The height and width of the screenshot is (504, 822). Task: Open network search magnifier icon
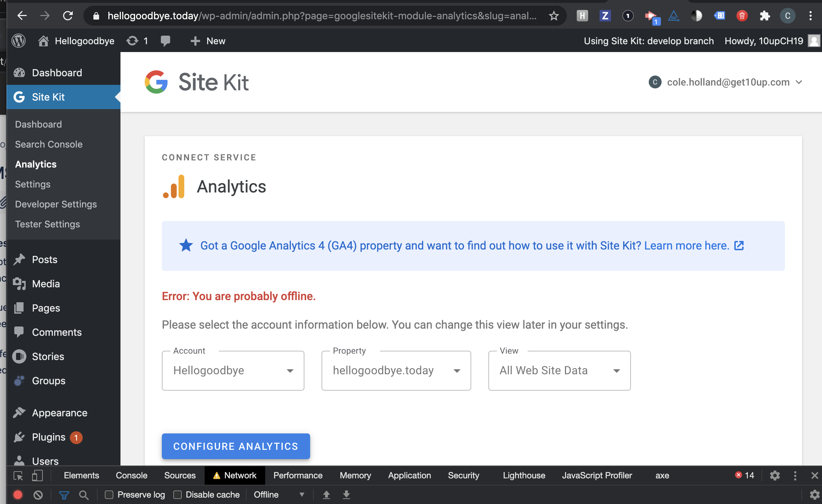click(84, 495)
